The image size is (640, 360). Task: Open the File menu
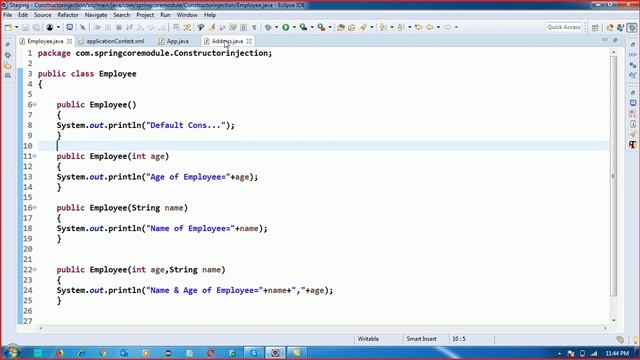click(x=7, y=15)
